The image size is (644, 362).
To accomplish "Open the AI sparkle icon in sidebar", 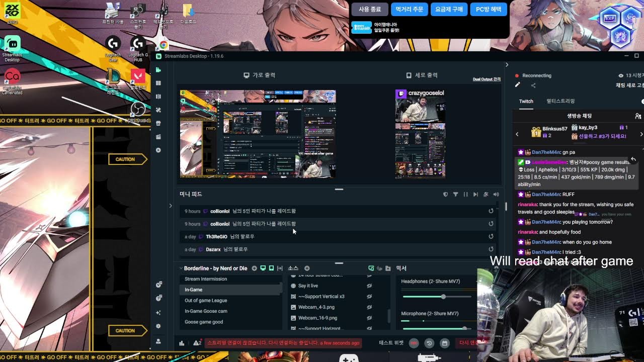I will point(158,313).
